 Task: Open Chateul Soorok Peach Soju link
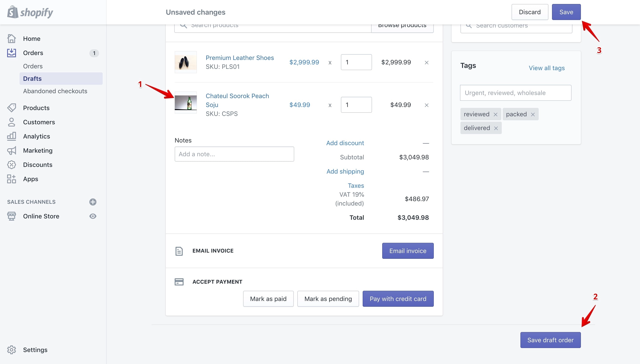click(x=237, y=100)
